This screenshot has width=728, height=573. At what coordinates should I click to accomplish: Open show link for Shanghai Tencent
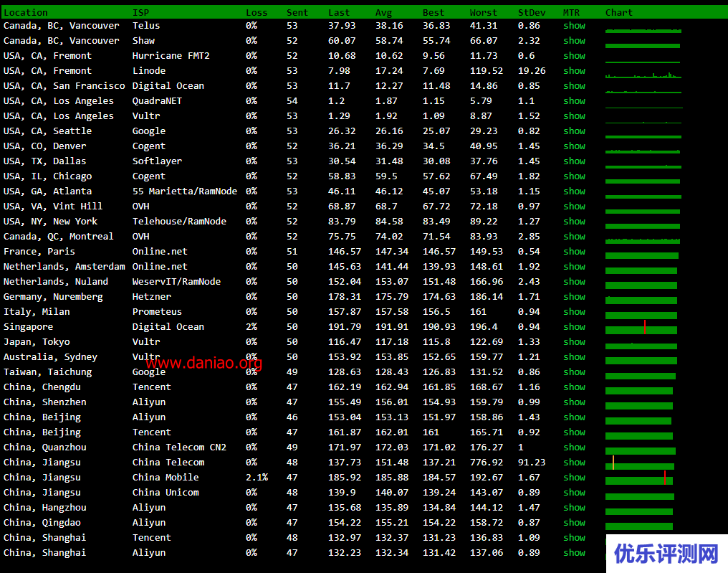click(x=575, y=538)
